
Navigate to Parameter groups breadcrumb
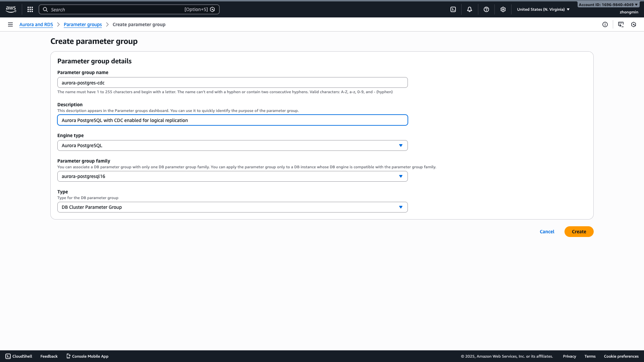(x=83, y=24)
